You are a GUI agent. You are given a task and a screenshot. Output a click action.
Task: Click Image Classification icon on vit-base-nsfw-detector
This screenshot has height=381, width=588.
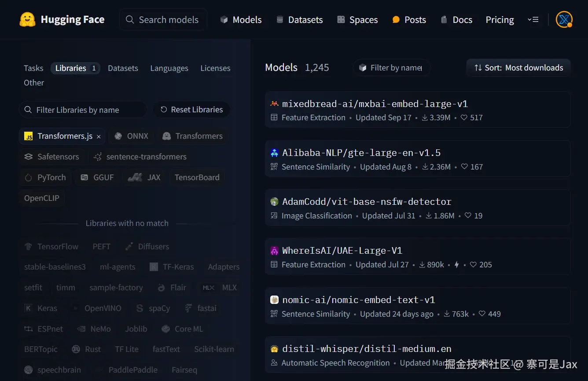274,216
